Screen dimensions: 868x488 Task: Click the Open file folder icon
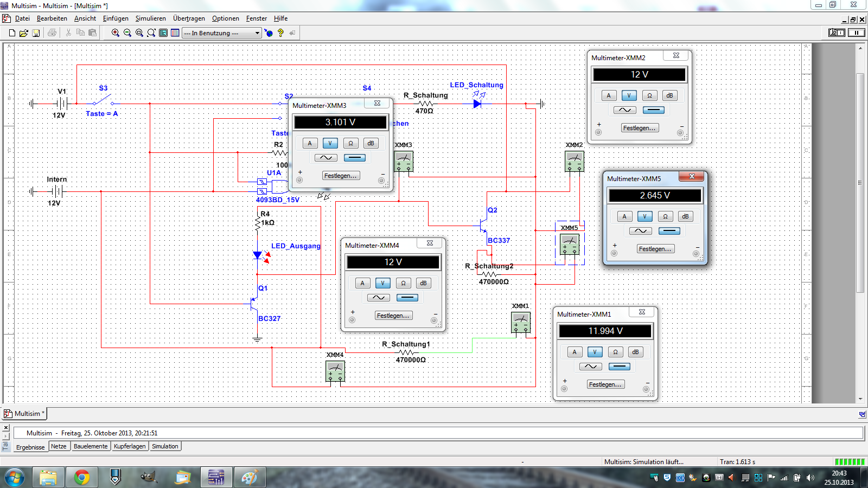pos(24,33)
